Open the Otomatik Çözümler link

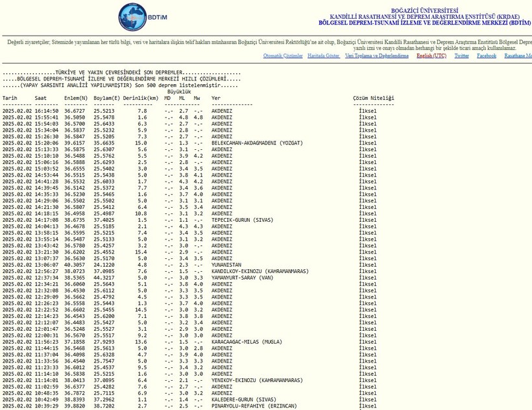pyautogui.click(x=283, y=56)
